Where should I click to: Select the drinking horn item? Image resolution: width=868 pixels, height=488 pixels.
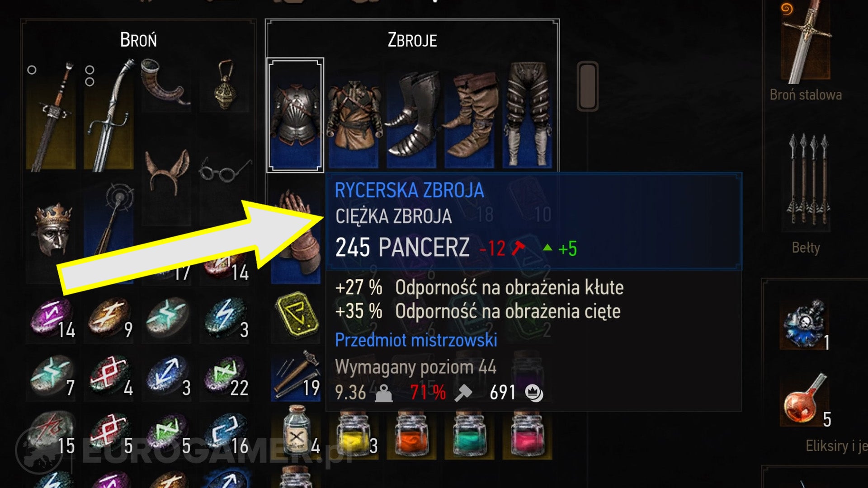click(166, 84)
